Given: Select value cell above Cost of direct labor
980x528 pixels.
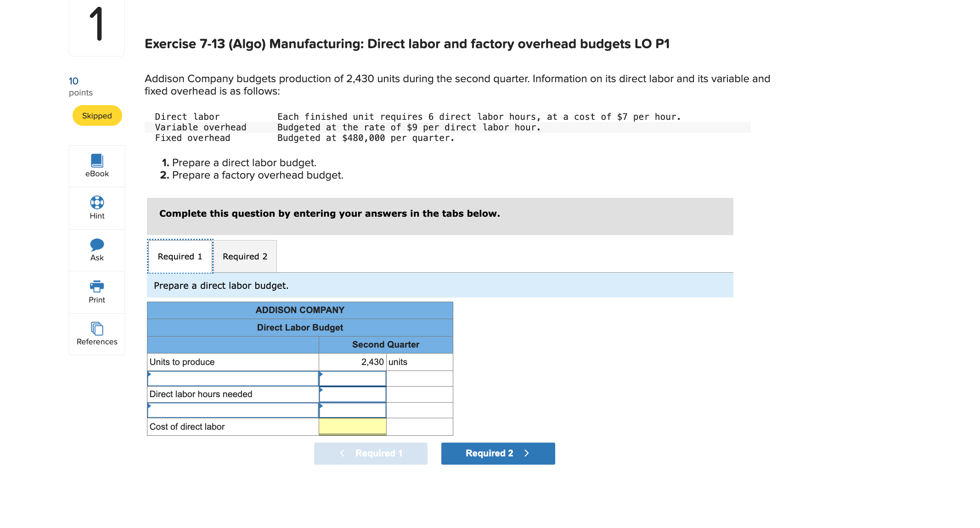Looking at the screenshot, I should point(353,410).
